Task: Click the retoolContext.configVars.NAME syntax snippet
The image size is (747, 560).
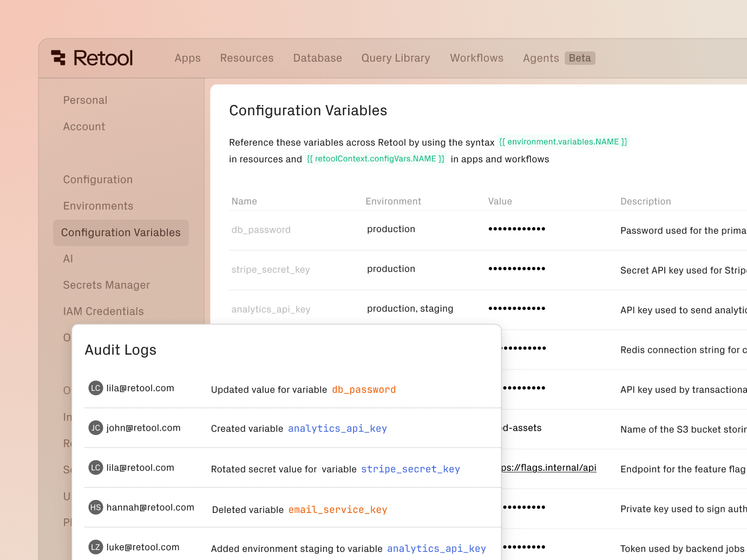Action: (x=376, y=159)
